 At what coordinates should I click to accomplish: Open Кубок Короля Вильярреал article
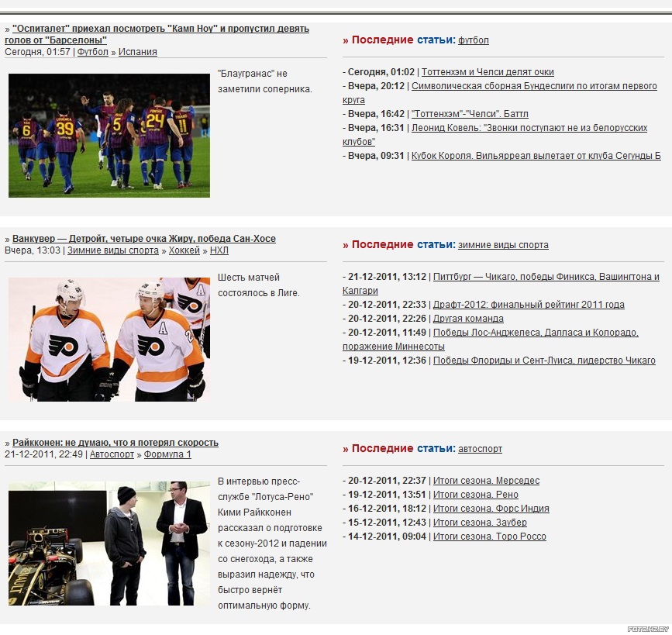[x=536, y=156]
